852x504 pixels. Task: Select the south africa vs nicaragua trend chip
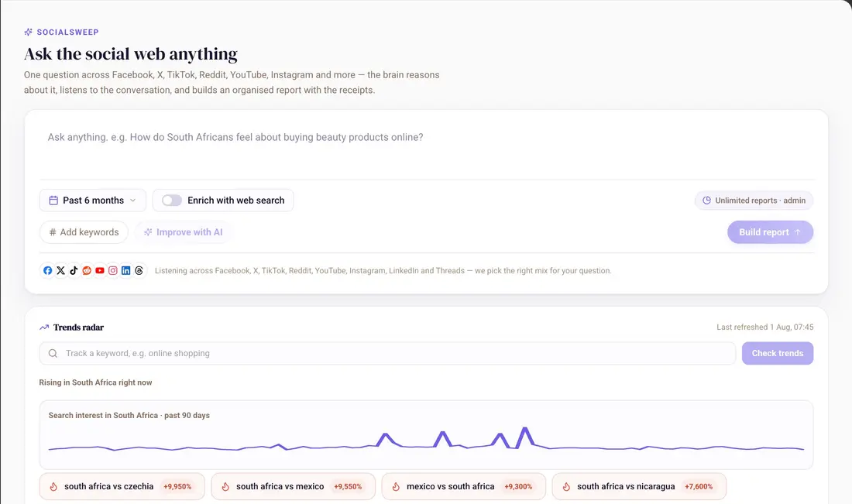click(x=639, y=487)
